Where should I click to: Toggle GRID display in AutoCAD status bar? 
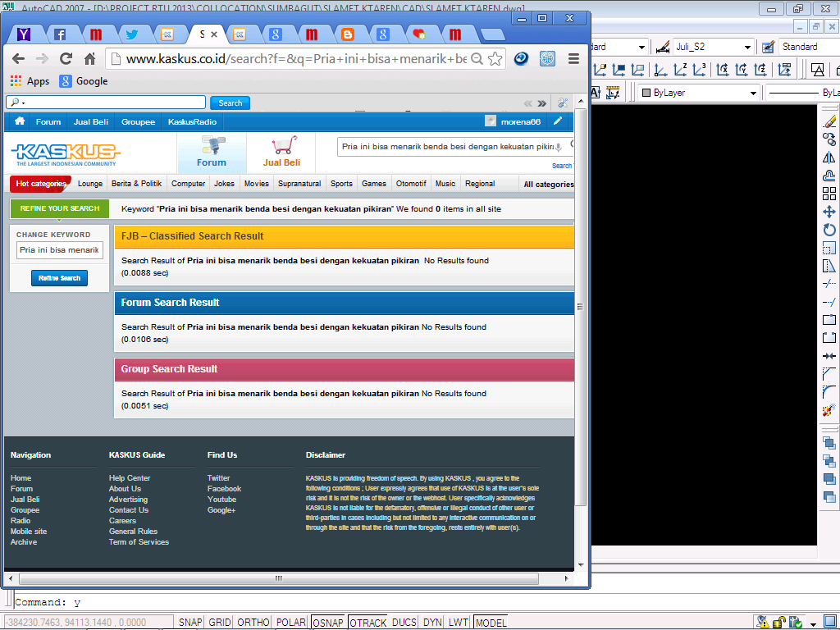(x=220, y=622)
